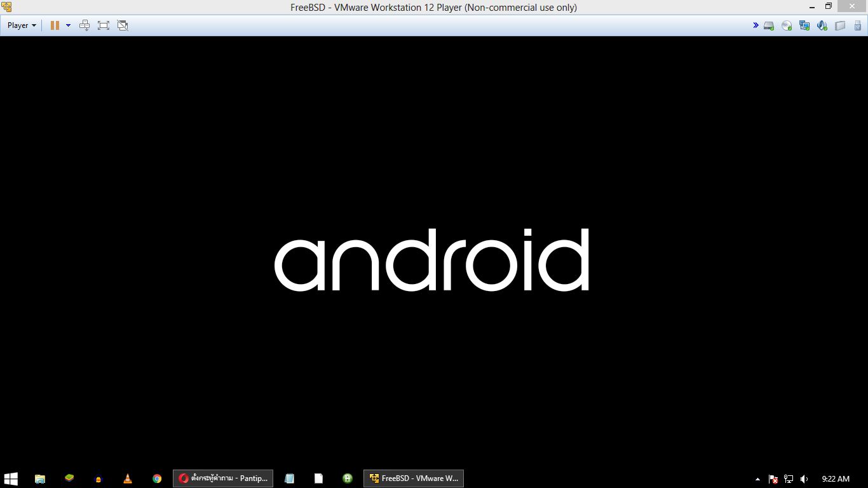Image resolution: width=868 pixels, height=488 pixels.
Task: Click the sound card device icon
Action: click(822, 26)
